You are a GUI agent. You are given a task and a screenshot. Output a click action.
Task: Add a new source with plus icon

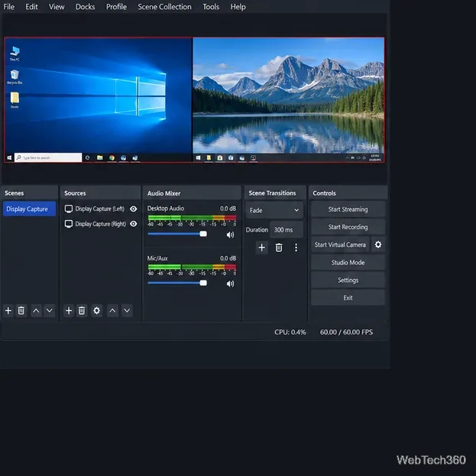pos(69,310)
